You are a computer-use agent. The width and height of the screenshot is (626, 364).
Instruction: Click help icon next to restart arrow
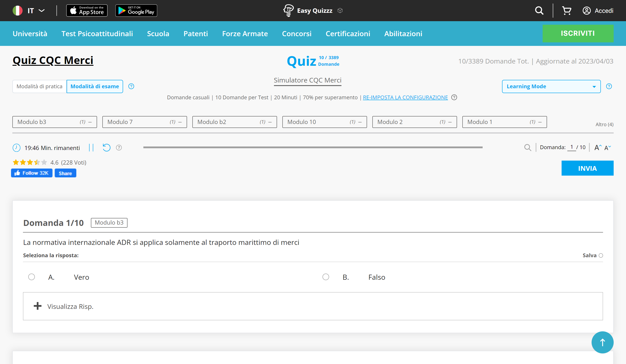click(x=119, y=148)
